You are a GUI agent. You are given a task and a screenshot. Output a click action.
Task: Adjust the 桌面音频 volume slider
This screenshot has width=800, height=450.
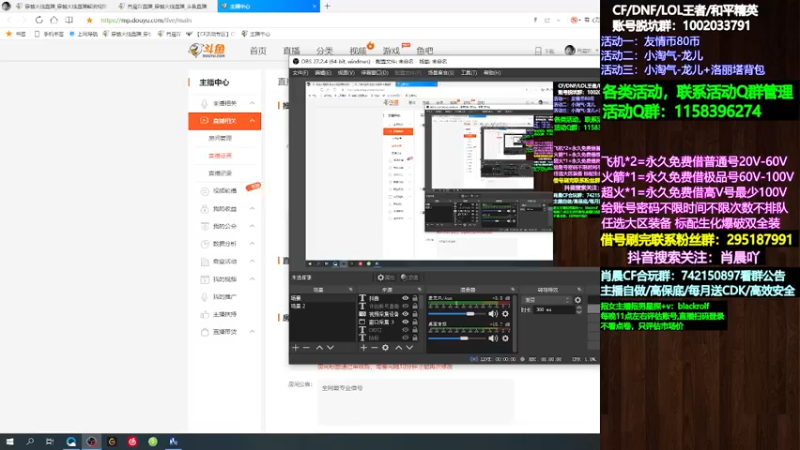tap(457, 338)
